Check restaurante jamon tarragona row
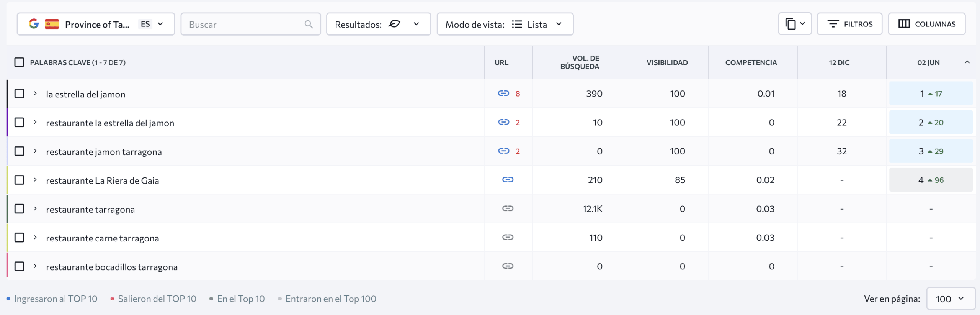The height and width of the screenshot is (315, 980). pos(19,151)
